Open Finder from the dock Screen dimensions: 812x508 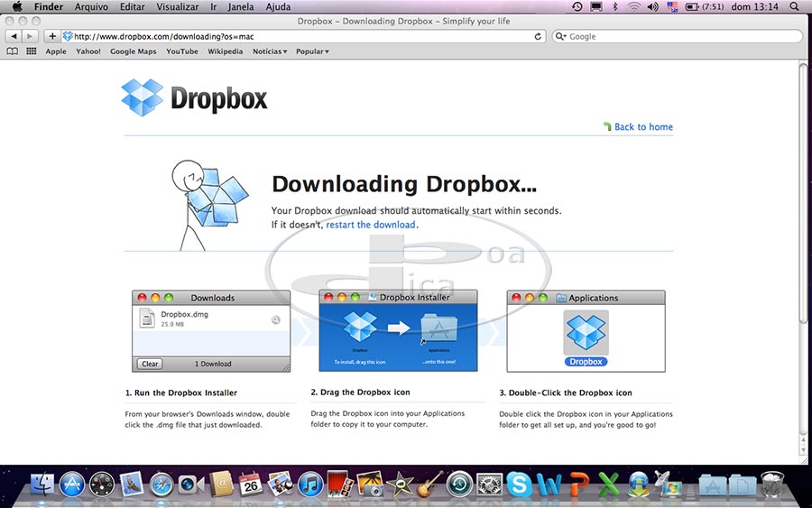[x=42, y=485]
